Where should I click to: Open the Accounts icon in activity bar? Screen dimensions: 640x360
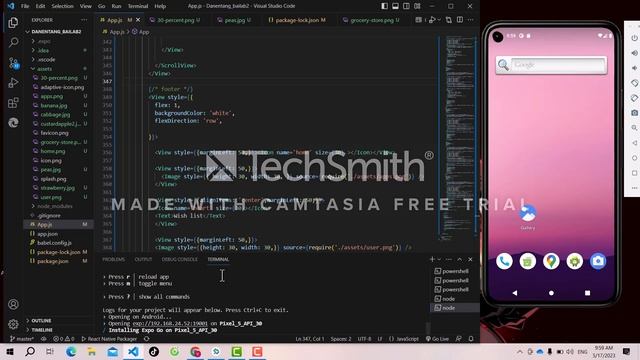tap(13, 304)
